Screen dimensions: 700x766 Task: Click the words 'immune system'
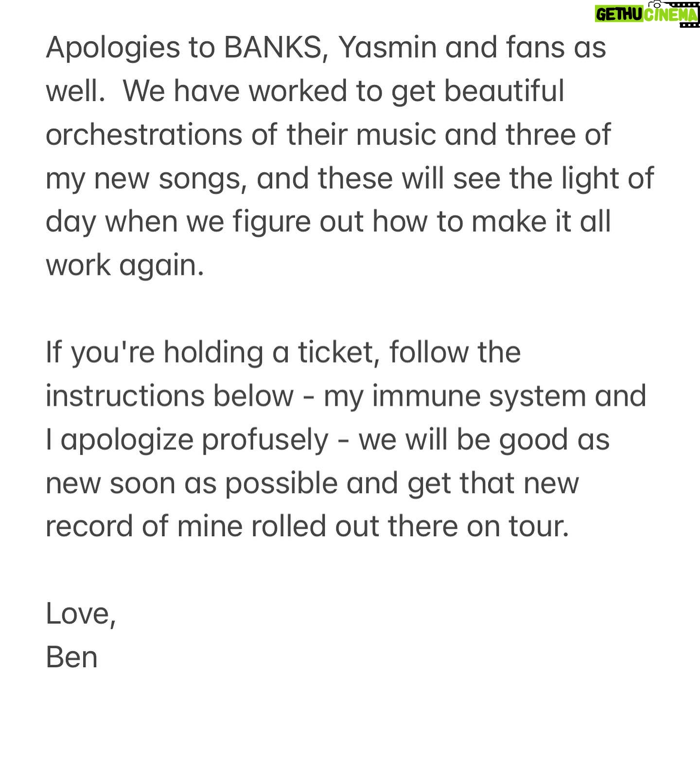[479, 396]
